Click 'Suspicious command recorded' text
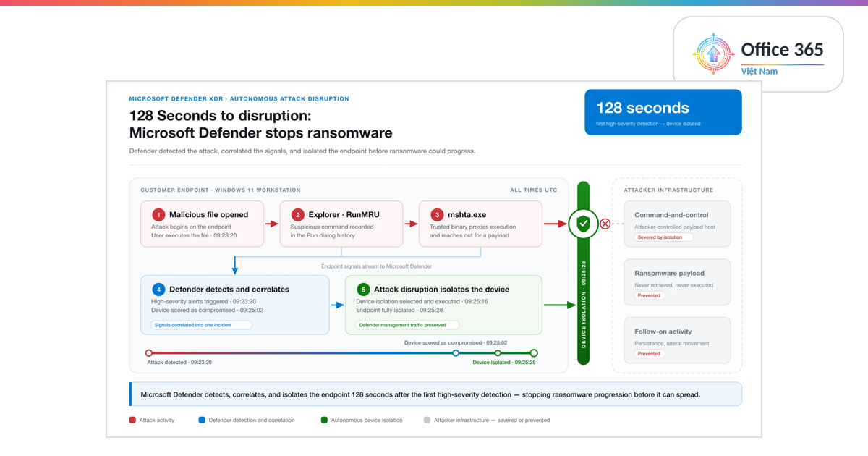This screenshot has width=868, height=456. coord(332,227)
